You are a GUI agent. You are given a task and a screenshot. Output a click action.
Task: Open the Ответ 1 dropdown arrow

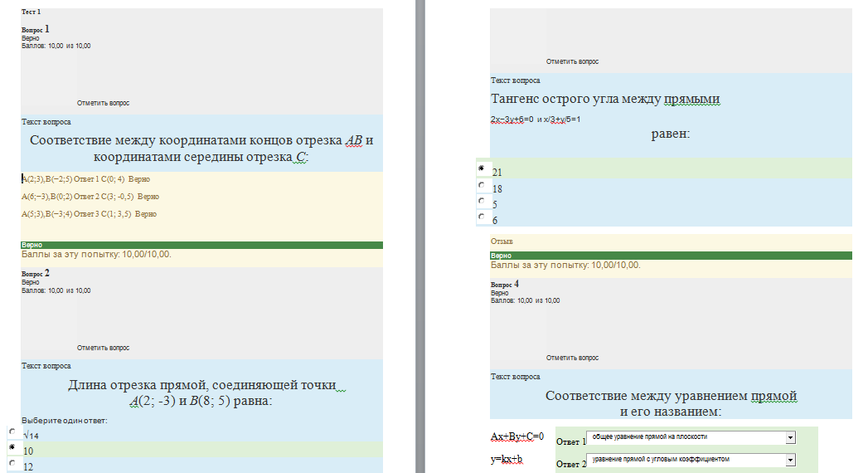pyautogui.click(x=791, y=437)
